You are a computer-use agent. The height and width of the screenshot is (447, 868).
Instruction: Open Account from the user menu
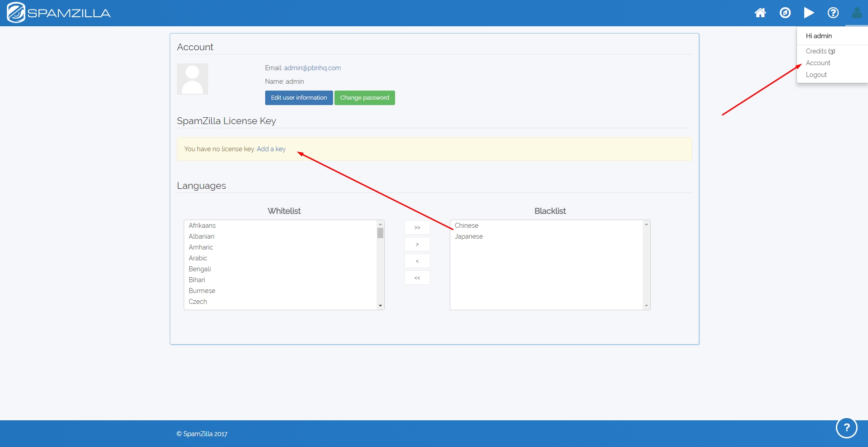(818, 63)
